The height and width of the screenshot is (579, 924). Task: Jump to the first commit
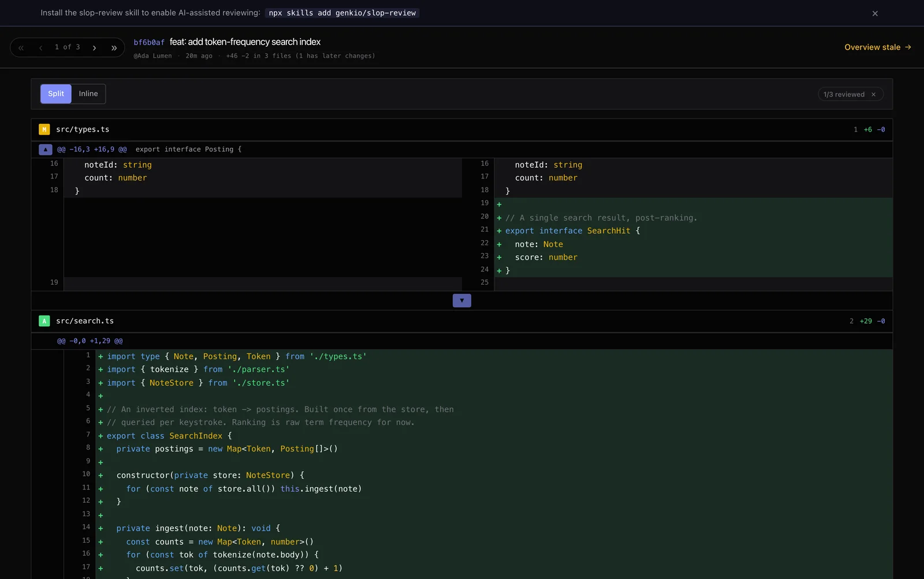[21, 47]
